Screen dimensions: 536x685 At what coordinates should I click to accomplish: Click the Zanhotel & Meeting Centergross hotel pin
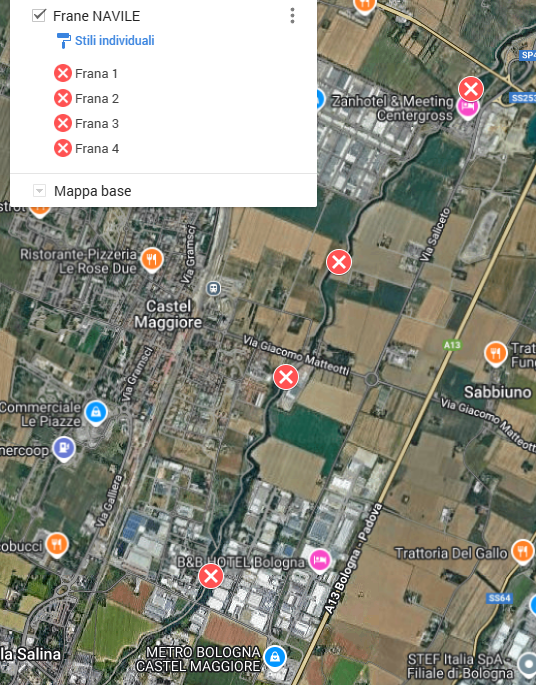pos(467,107)
